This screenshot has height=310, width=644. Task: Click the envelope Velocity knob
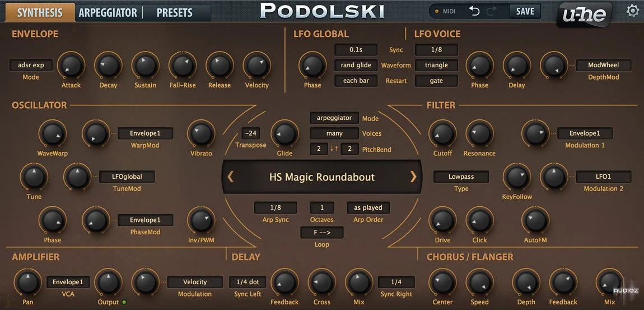point(256,66)
